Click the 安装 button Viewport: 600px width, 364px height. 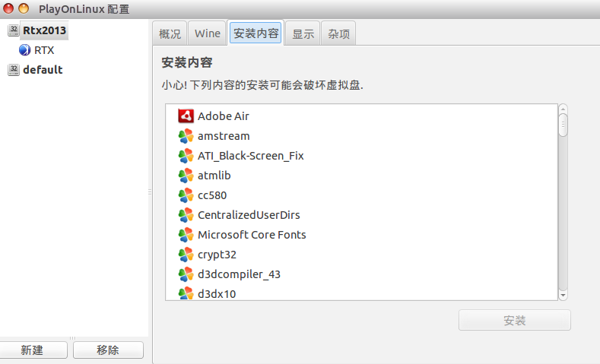click(x=515, y=320)
